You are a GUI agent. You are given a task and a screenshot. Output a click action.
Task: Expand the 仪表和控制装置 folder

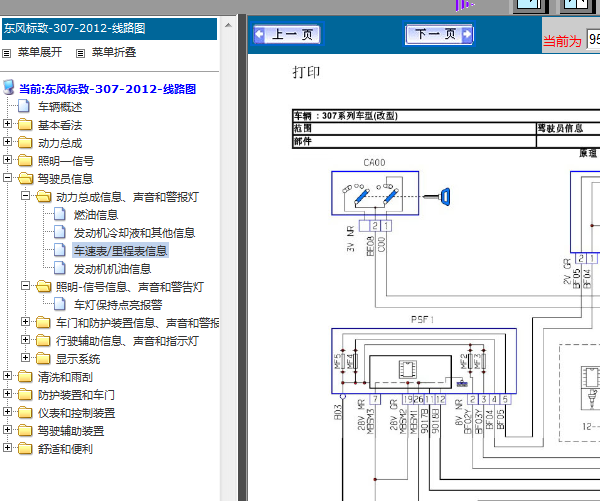7,411
